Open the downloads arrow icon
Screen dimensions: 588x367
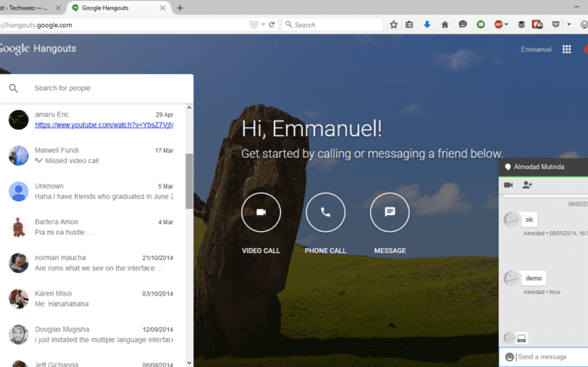pos(427,25)
